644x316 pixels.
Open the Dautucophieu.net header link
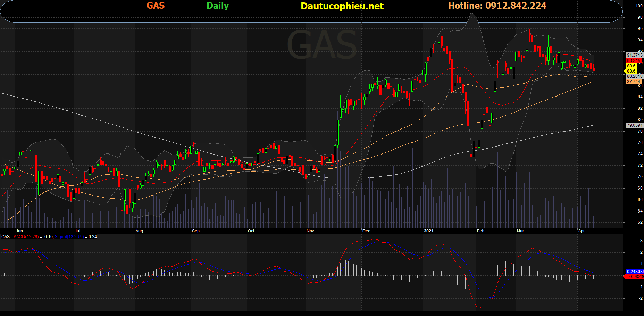(342, 6)
